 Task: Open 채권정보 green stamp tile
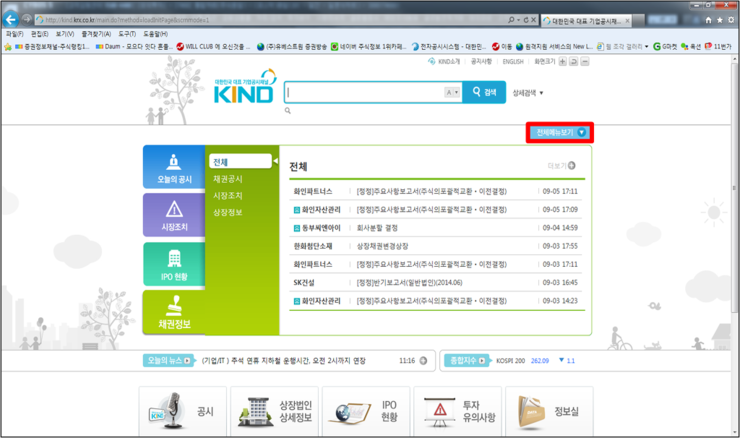[x=174, y=312]
